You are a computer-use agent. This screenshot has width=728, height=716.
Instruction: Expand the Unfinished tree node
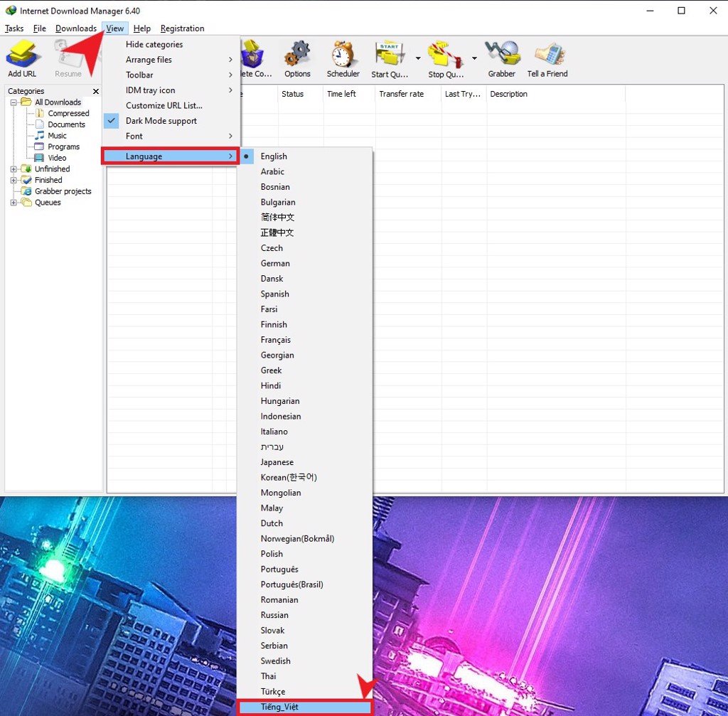14,169
